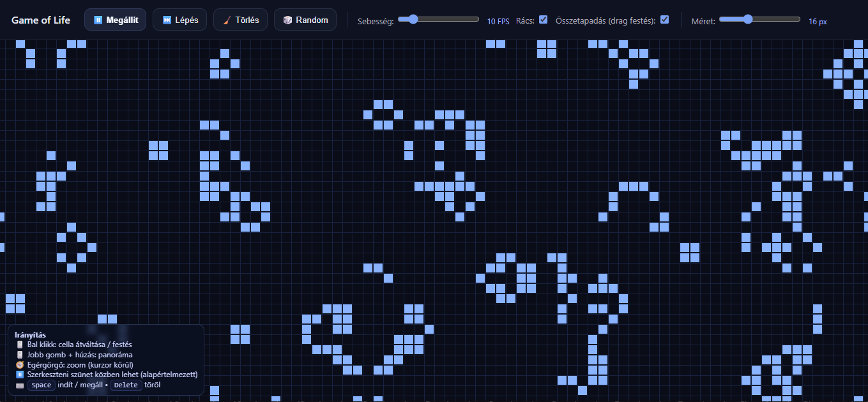Fill the grid using the Random dice button
The height and width of the screenshot is (402, 868).
(x=305, y=20)
